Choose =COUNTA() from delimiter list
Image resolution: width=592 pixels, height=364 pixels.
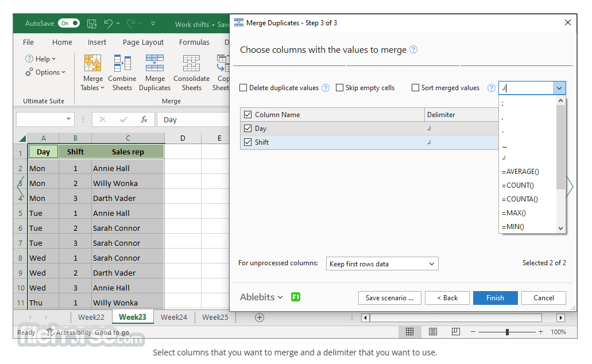pyautogui.click(x=528, y=199)
